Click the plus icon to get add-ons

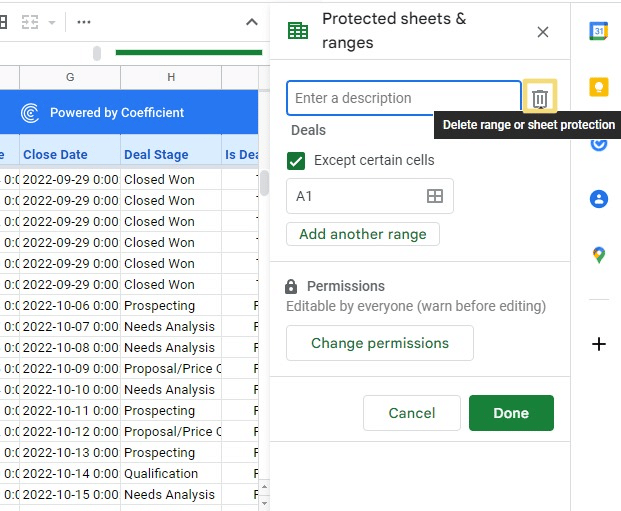point(599,344)
